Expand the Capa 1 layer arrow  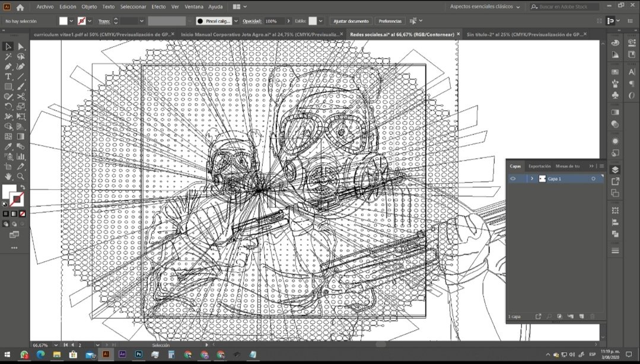point(532,178)
